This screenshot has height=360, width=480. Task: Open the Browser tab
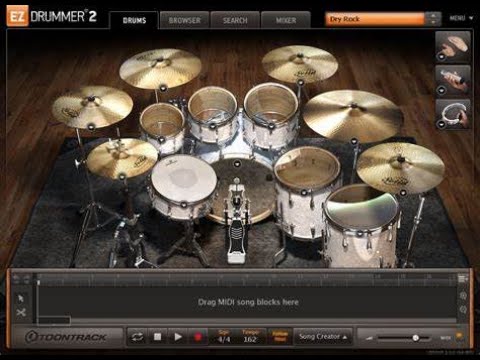(x=184, y=20)
